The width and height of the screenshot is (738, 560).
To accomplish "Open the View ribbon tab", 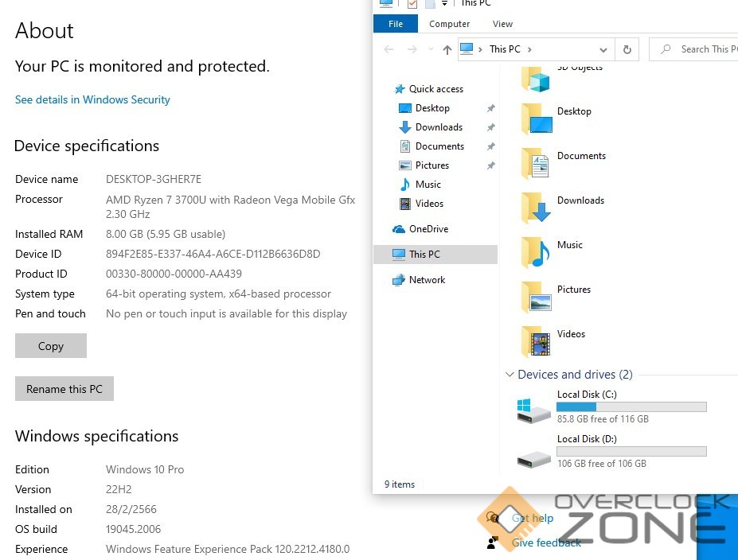I will point(502,24).
